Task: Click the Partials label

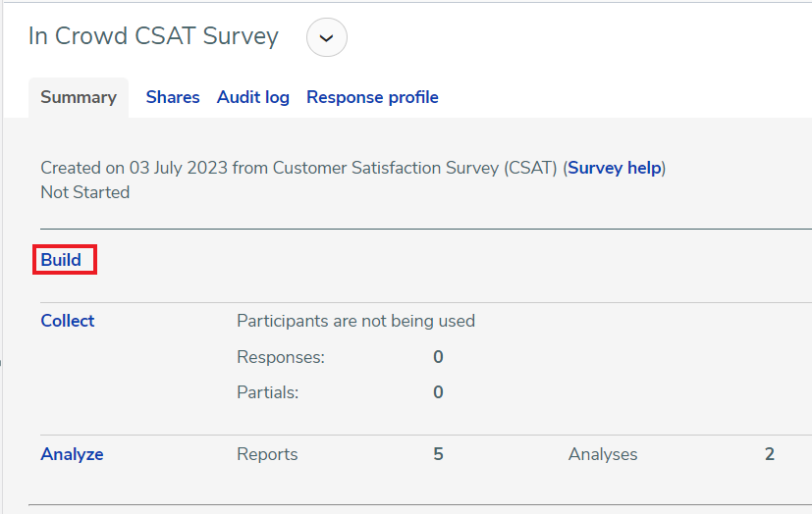Action: [x=268, y=392]
